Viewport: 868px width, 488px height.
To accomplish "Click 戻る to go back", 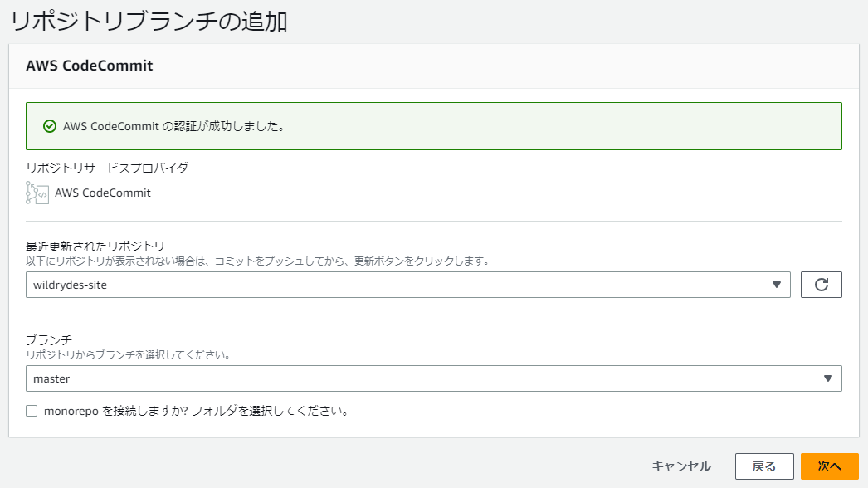I will 764,466.
